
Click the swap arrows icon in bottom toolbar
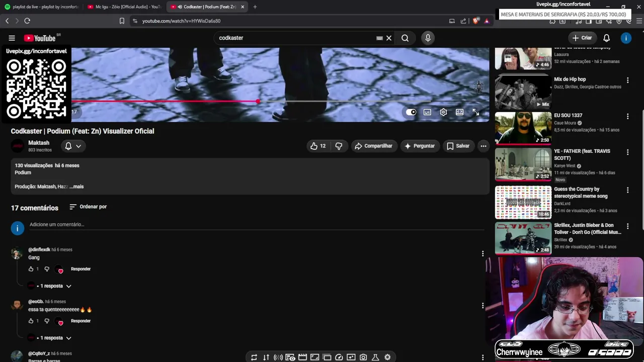(x=266, y=357)
